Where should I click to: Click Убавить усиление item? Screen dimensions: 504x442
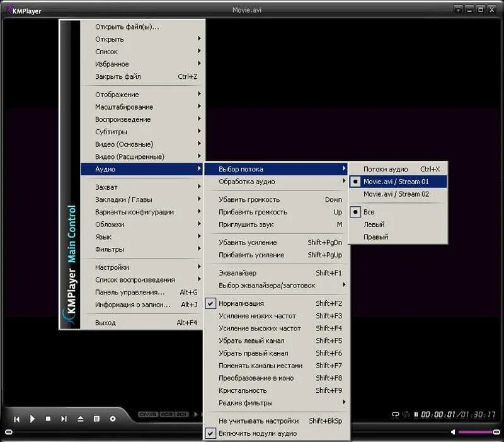pyautogui.click(x=277, y=243)
